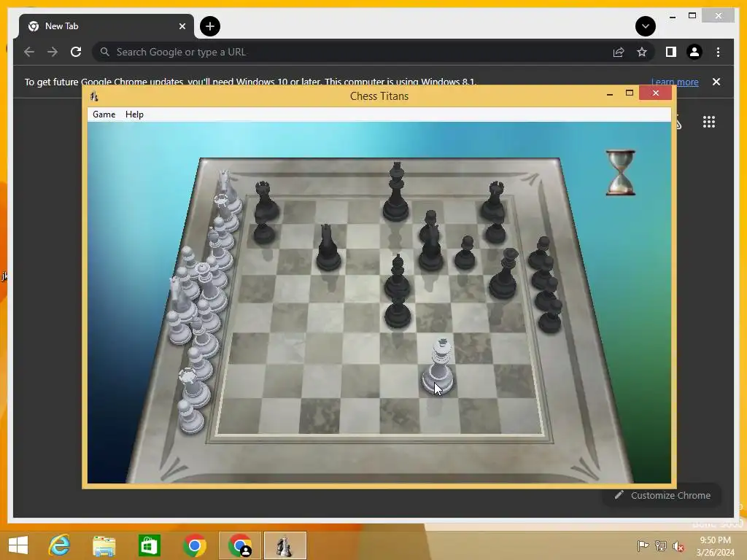Open the Help menu in Chess Titans
Screen dimensions: 747x560
point(134,114)
